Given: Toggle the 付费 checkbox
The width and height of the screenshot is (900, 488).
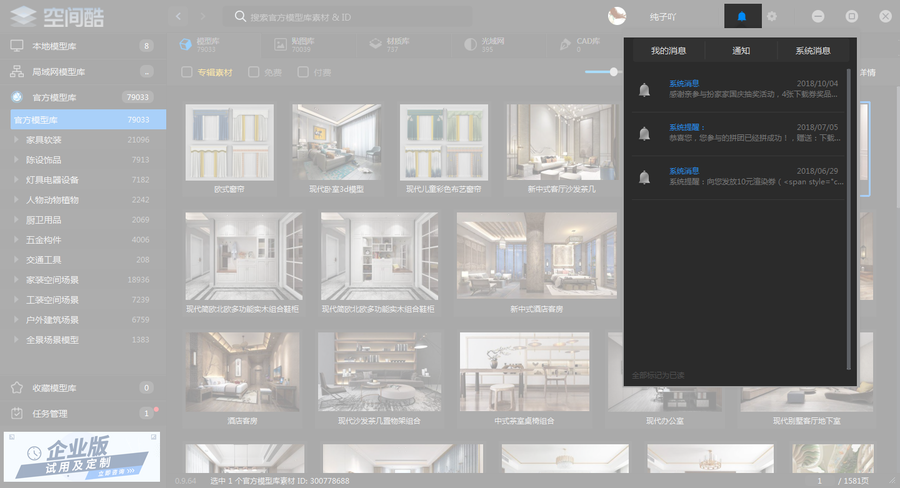Looking at the screenshot, I should pos(303,72).
